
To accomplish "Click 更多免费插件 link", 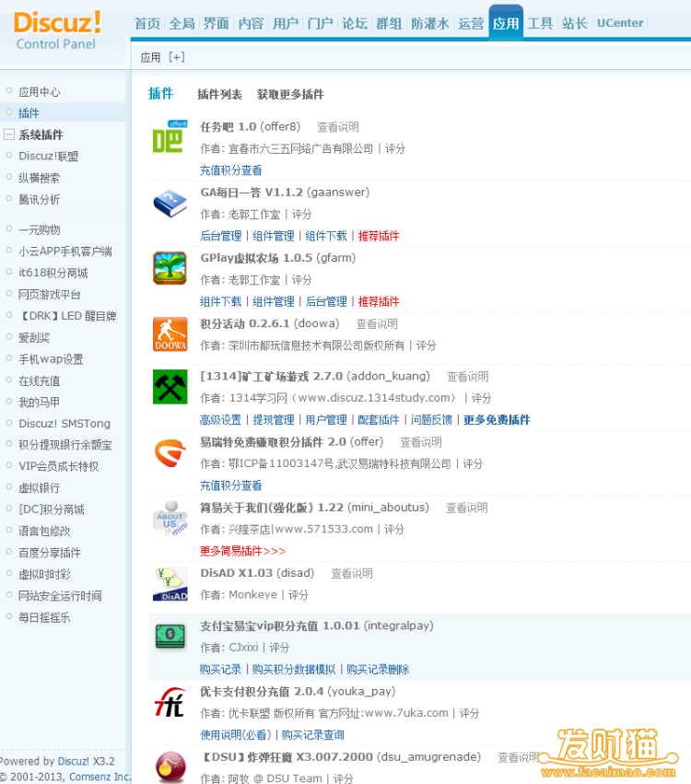I will [497, 419].
